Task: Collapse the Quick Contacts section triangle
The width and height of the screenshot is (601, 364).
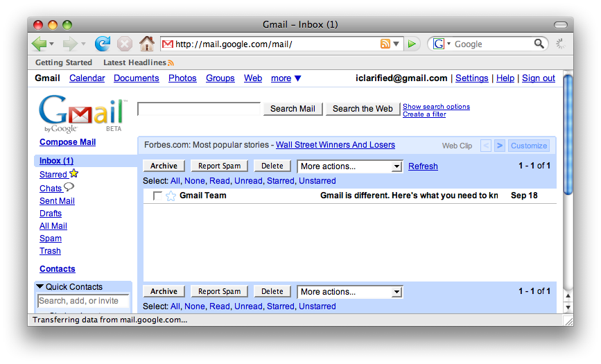Action: click(x=40, y=286)
